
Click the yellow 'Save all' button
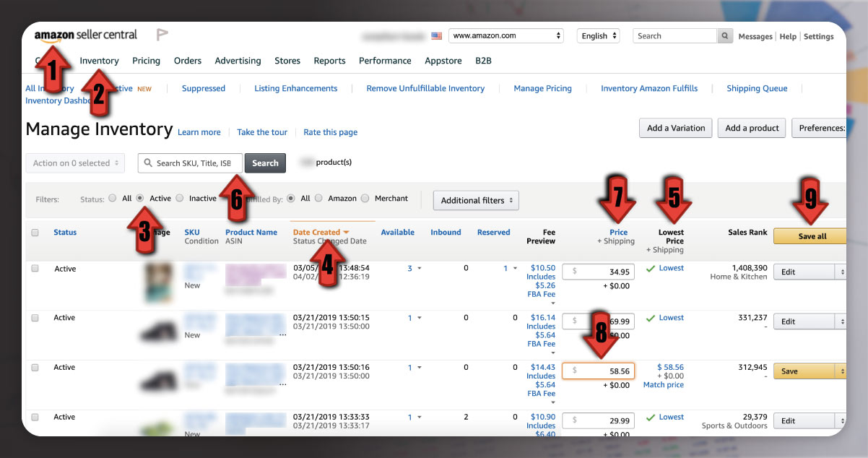click(812, 236)
